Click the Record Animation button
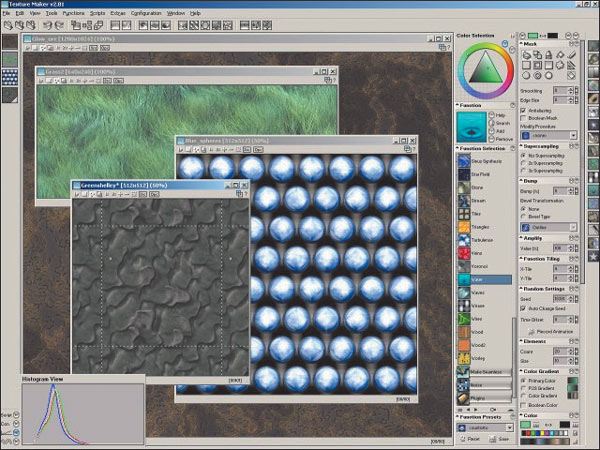 552,330
